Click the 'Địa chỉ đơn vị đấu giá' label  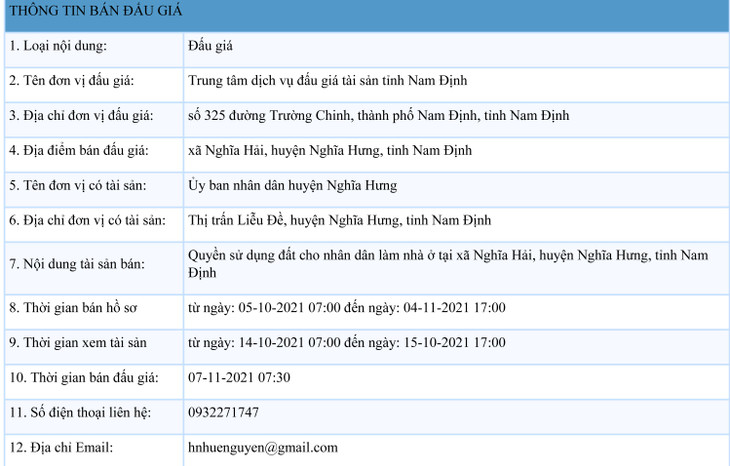pyautogui.click(x=81, y=116)
